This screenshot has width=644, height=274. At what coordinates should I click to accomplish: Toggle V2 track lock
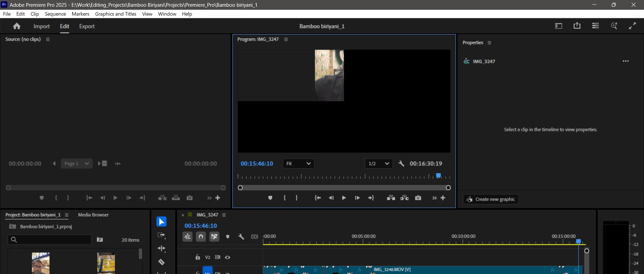(198, 257)
